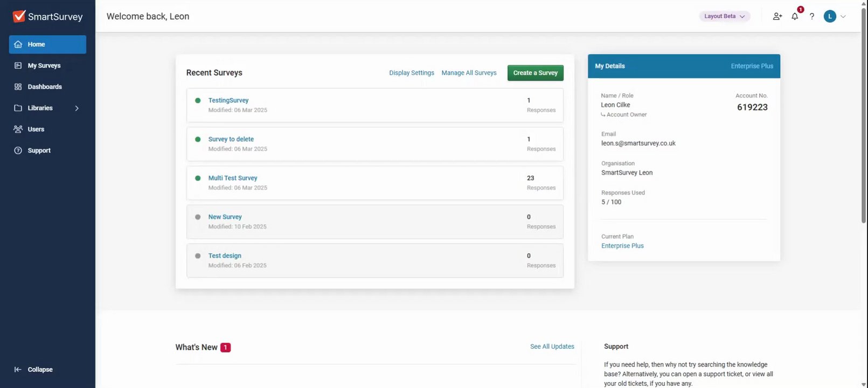Click Enterprise Plus in My Details header
This screenshot has width=868, height=388.
point(752,66)
